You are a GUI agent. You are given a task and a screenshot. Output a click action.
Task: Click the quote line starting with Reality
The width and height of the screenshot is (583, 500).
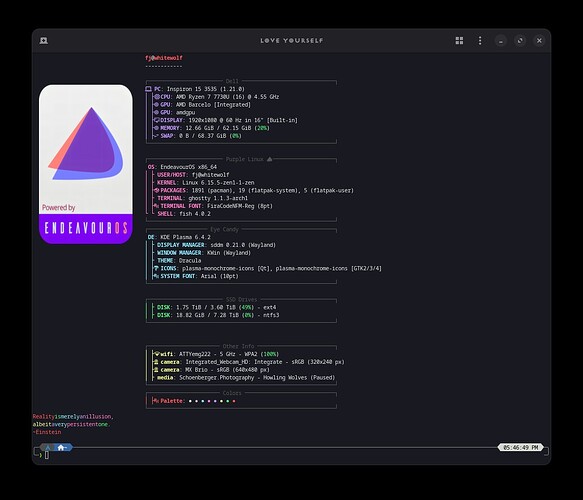click(x=73, y=417)
